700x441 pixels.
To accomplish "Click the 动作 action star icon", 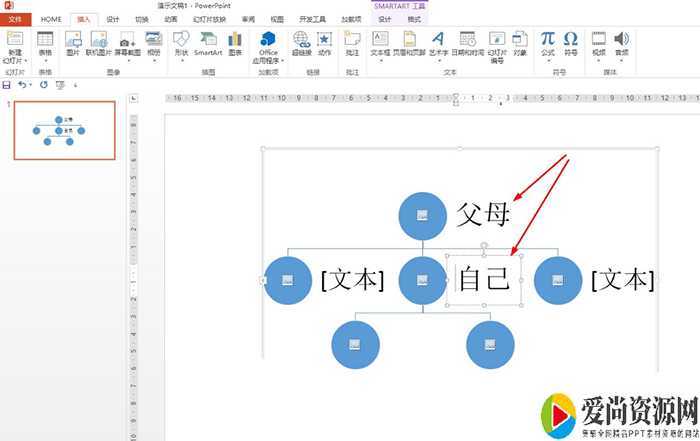I will (325, 40).
